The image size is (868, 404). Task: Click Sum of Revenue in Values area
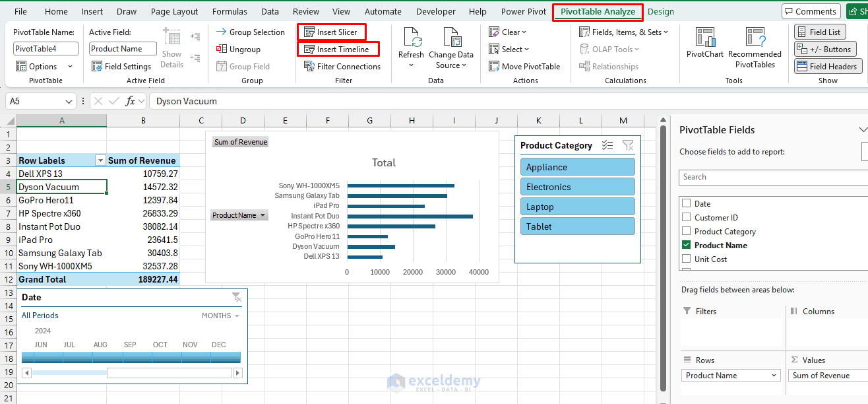828,376
